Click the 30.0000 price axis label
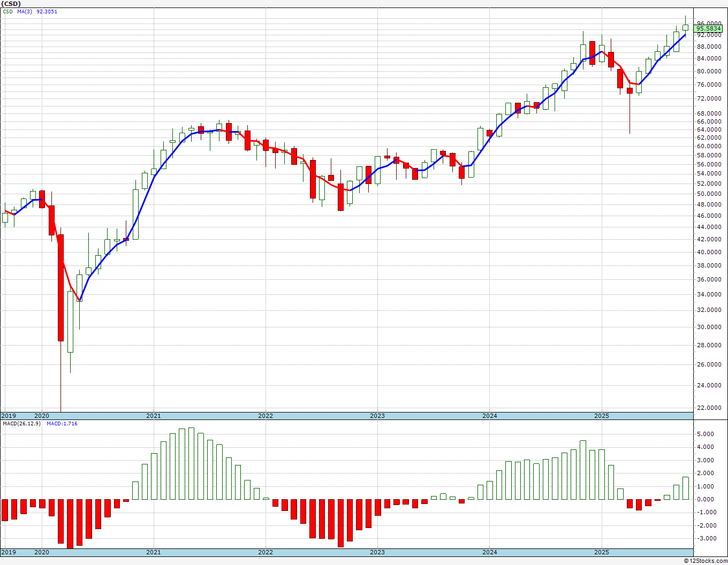Screen dimensions: 728x565 pyautogui.click(x=710, y=327)
